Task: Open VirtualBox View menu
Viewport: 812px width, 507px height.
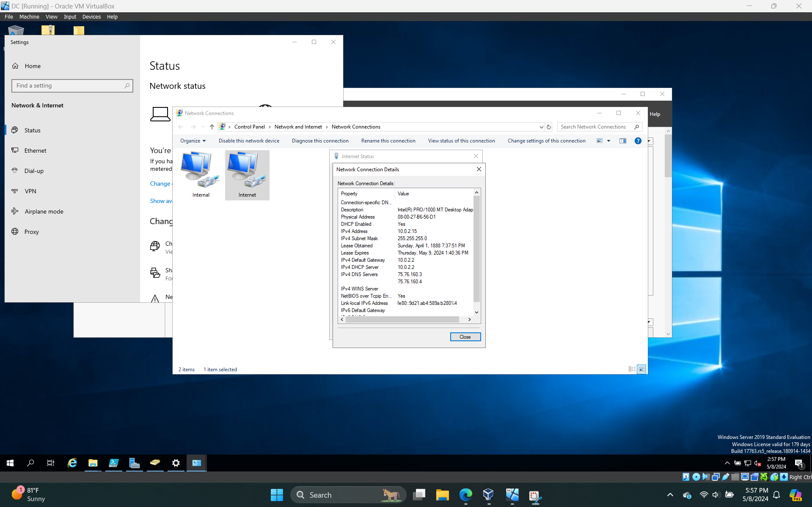Action: pos(52,17)
